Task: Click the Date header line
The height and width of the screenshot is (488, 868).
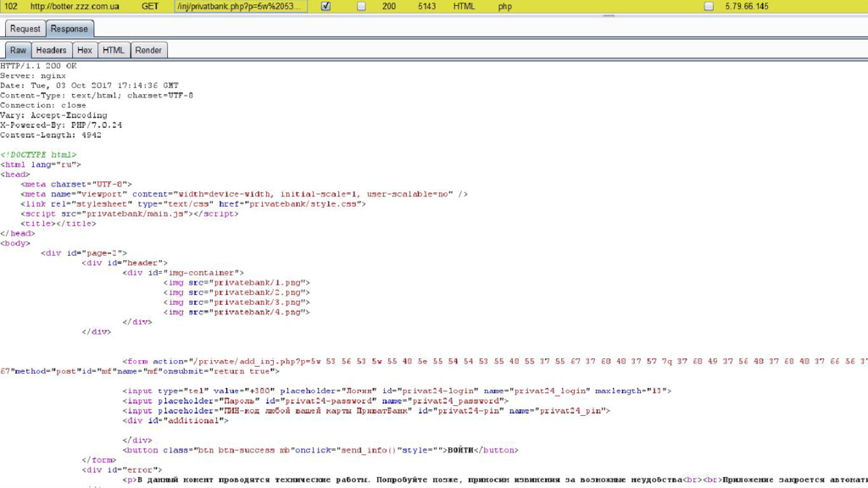Action: coord(89,86)
